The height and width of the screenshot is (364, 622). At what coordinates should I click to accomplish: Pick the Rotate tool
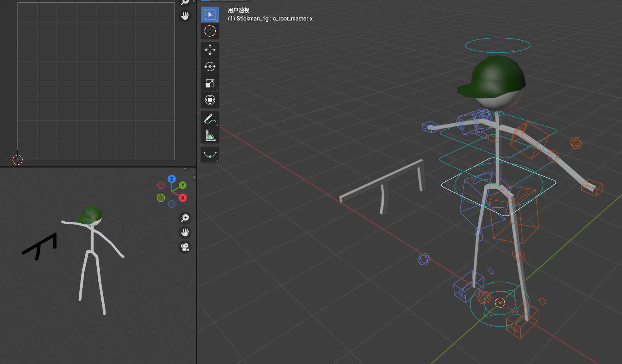(210, 67)
